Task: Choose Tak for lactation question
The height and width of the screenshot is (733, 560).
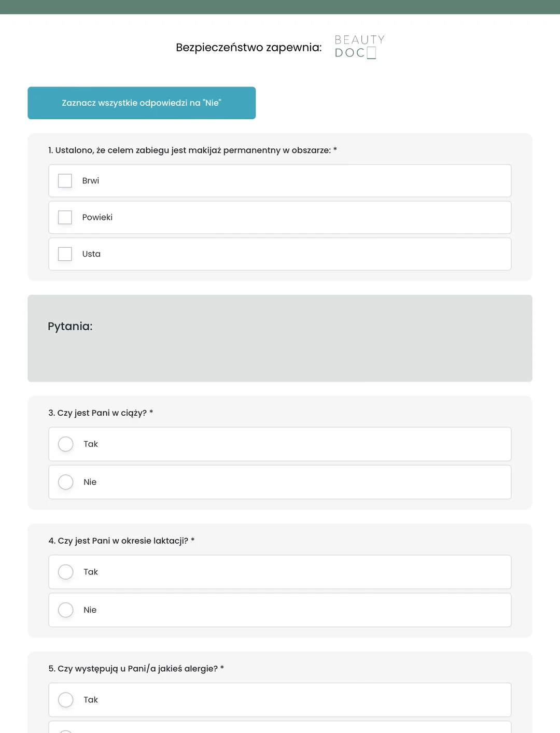Action: tap(66, 572)
